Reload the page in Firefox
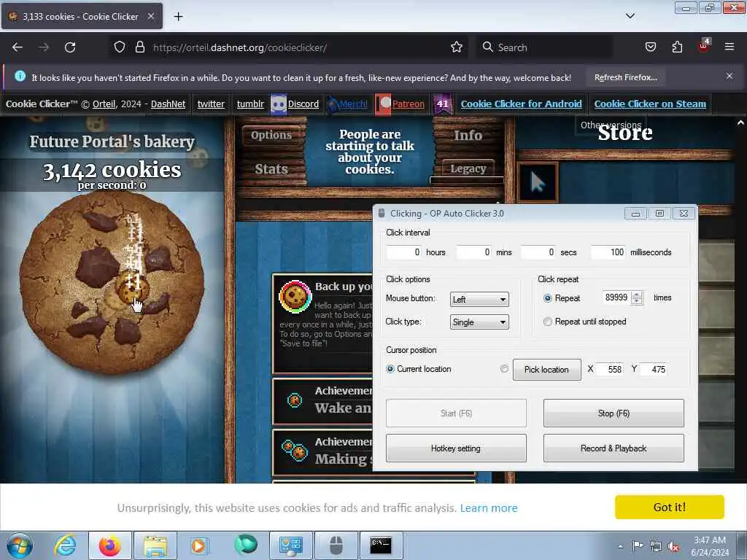Screen dimensions: 747x560 click(x=70, y=47)
